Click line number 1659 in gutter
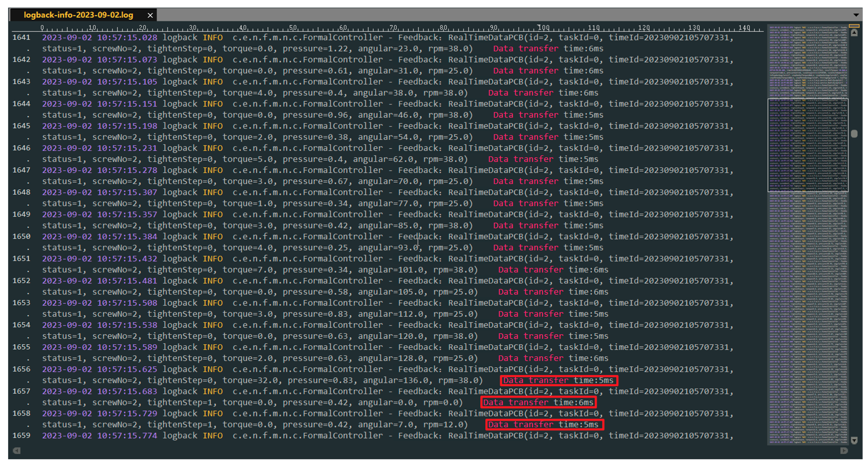868x466 pixels. click(21, 435)
